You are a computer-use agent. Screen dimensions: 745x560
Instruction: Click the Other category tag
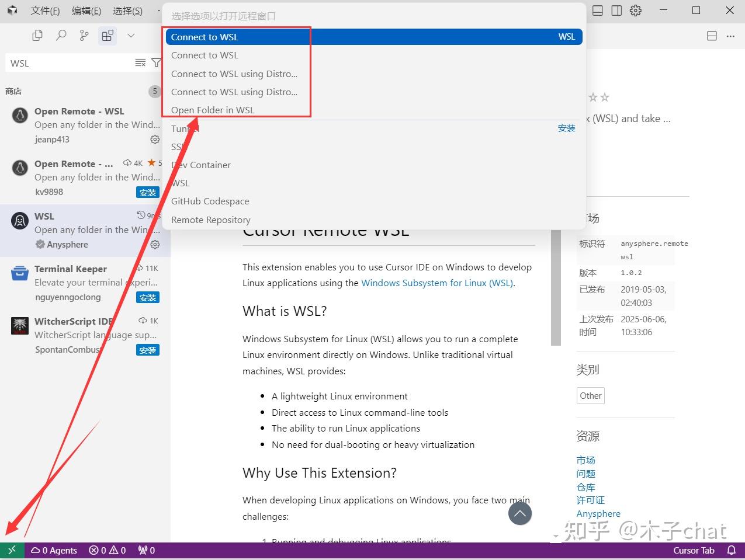(x=591, y=396)
